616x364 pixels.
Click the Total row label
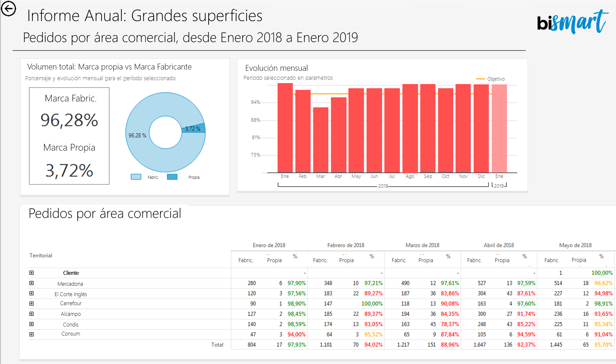(x=217, y=345)
